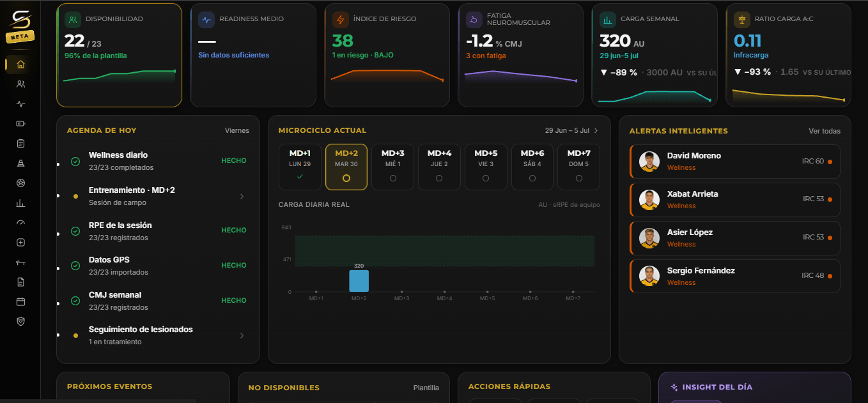Click the Ratio Carga A:C scale icon
The height and width of the screenshot is (403, 868).
(x=741, y=19)
